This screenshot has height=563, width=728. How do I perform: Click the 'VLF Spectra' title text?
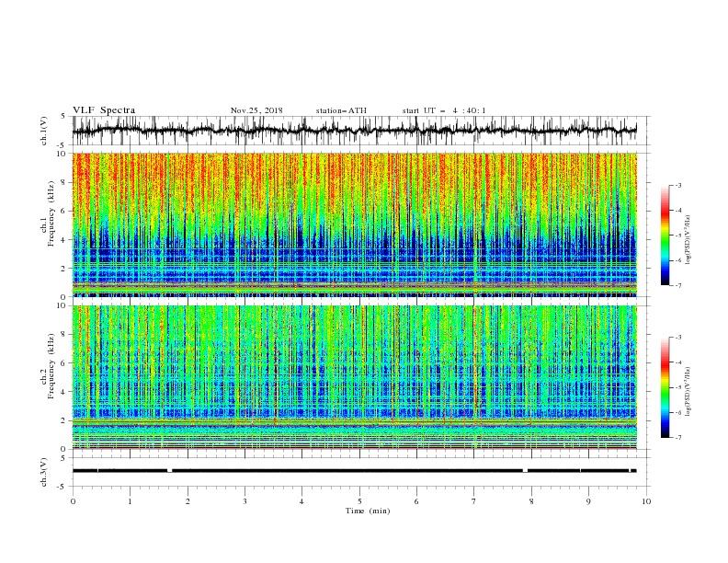(104, 110)
